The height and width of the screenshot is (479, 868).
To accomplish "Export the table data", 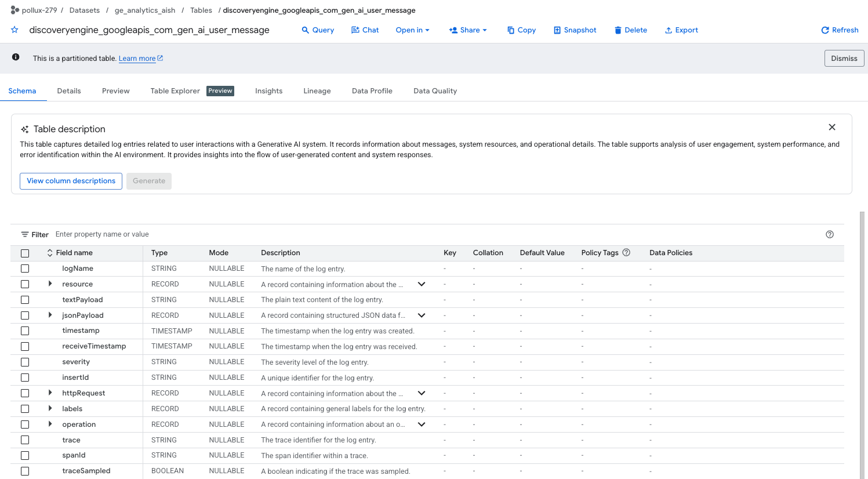I will tap(681, 30).
